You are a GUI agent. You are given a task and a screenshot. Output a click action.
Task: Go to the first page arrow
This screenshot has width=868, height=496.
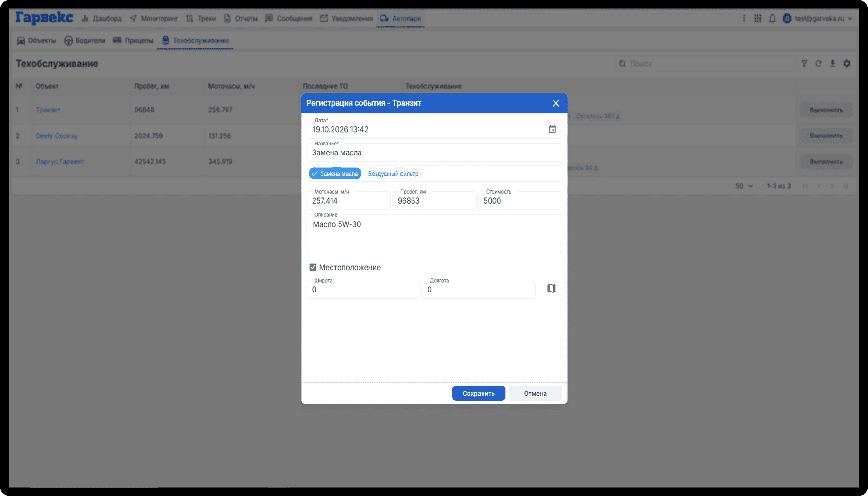pyautogui.click(x=805, y=186)
